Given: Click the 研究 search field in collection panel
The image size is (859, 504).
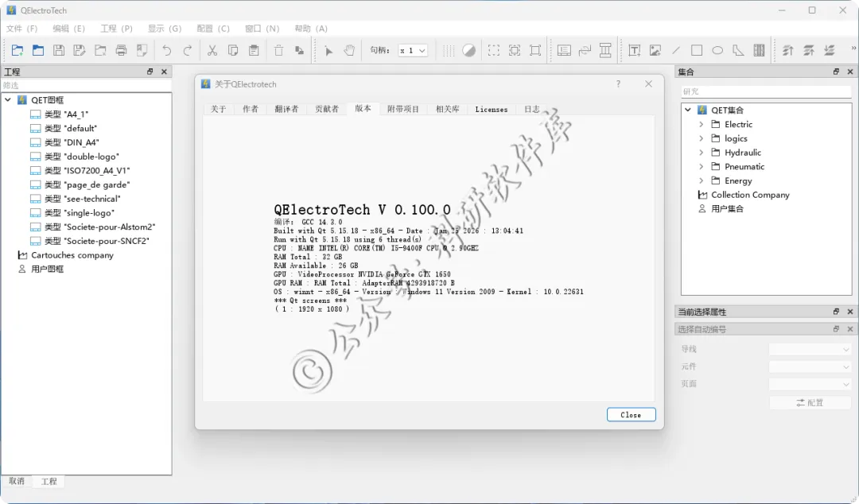Looking at the screenshot, I should point(765,91).
